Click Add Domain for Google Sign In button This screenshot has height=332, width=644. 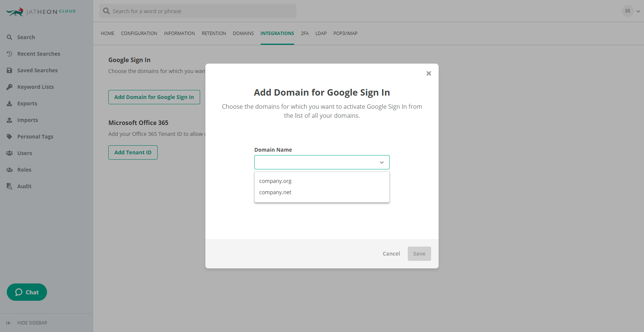154,97
